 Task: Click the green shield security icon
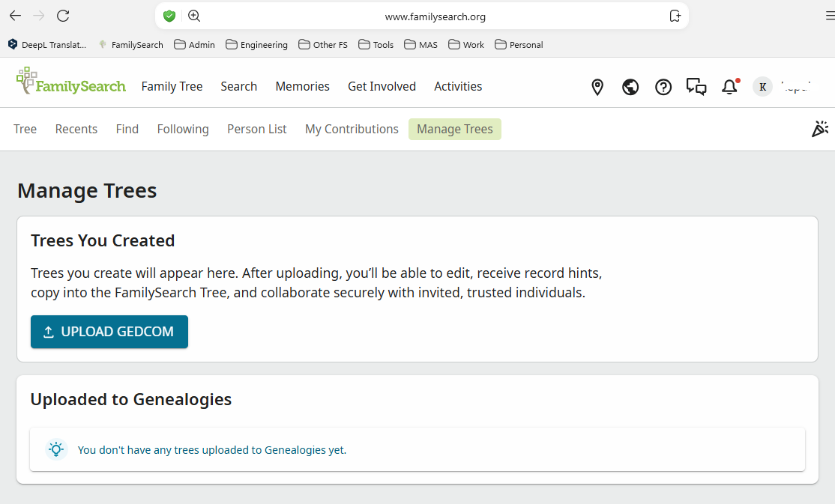(169, 16)
